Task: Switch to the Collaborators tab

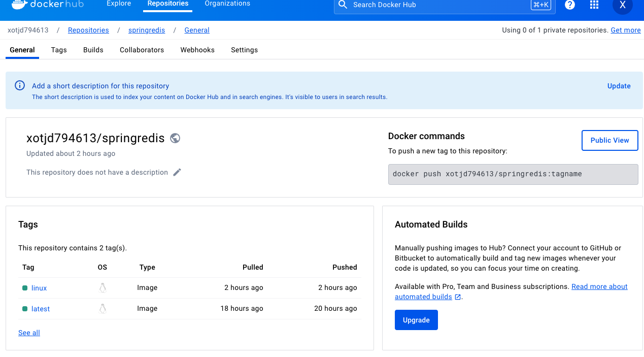Action: pyautogui.click(x=142, y=50)
